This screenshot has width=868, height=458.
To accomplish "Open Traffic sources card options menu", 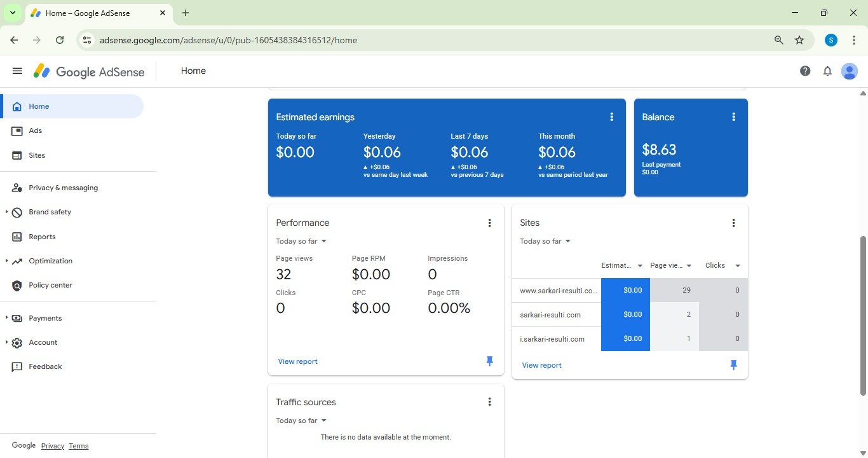I will click(489, 402).
